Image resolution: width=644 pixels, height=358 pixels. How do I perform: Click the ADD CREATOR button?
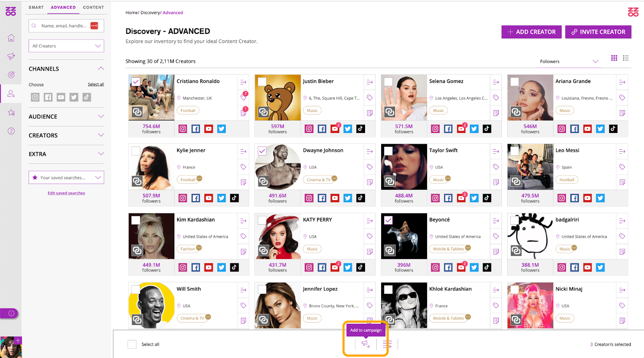[x=531, y=32]
